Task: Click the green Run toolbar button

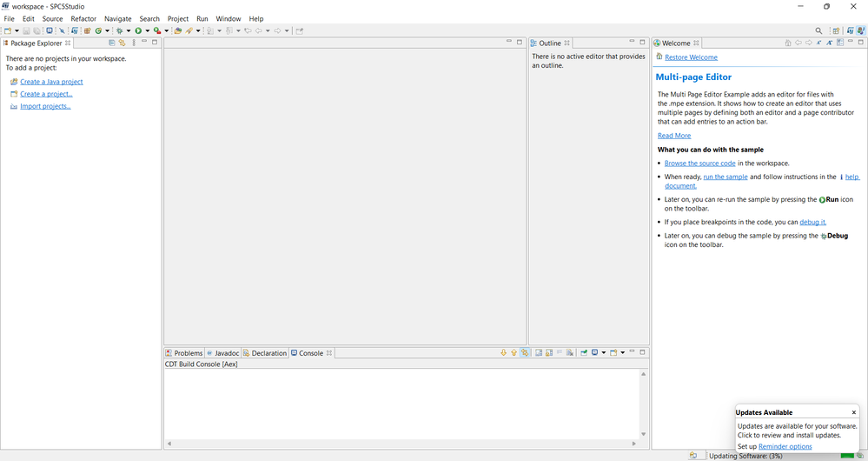Action: point(138,31)
